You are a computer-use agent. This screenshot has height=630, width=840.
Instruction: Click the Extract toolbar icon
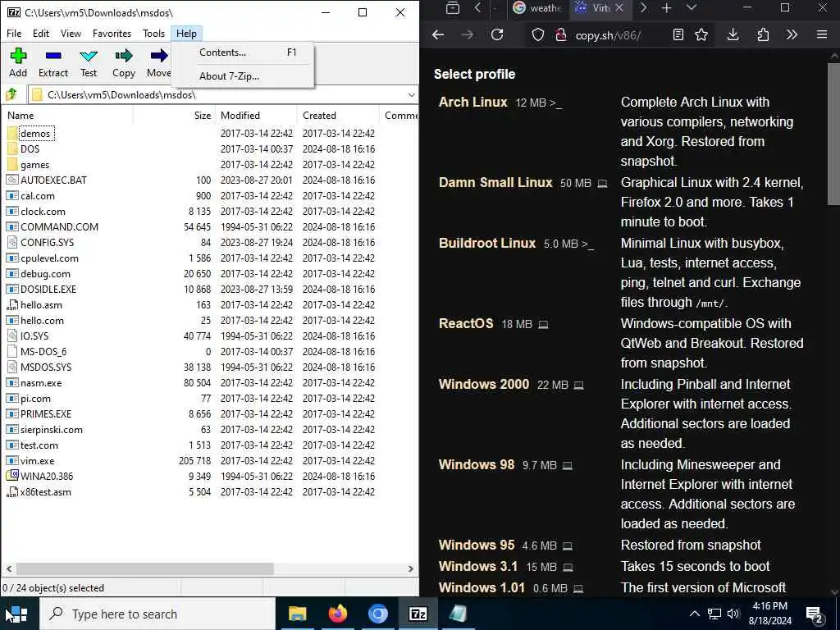53,56
